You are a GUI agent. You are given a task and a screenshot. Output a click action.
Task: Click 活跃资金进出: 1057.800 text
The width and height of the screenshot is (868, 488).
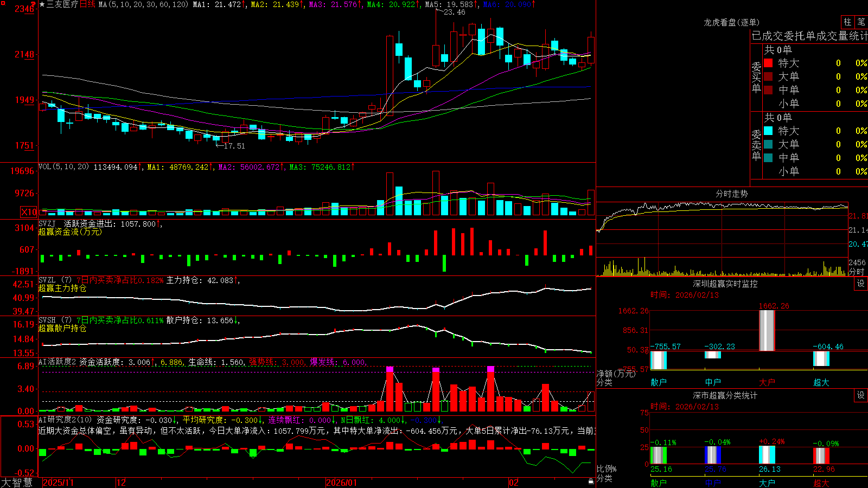coord(110,223)
